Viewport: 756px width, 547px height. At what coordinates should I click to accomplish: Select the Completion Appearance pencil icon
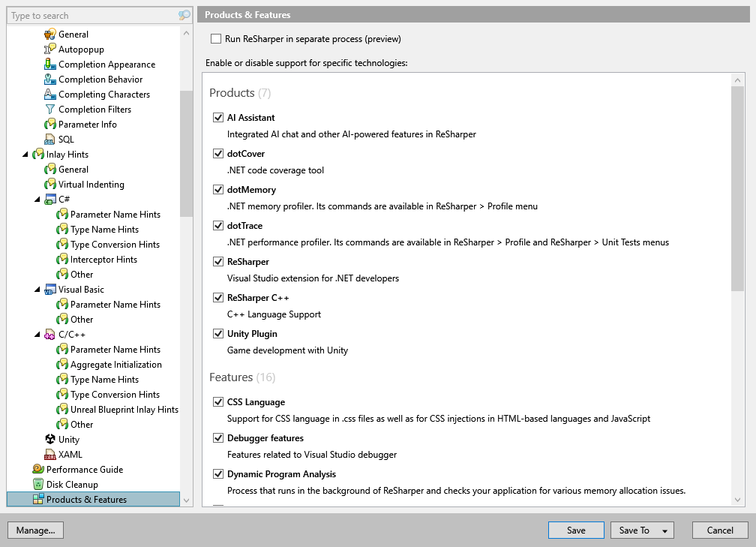[49, 64]
